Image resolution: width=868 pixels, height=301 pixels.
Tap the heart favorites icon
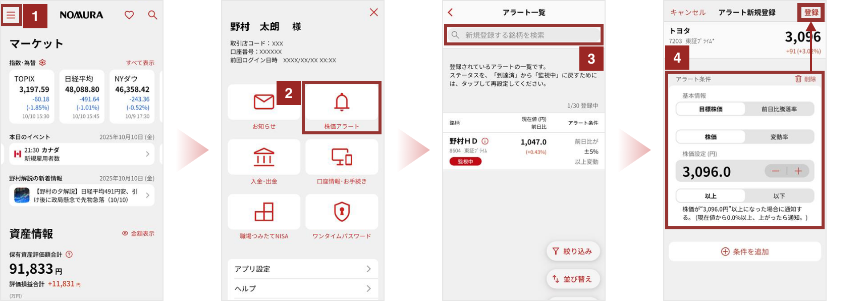(x=129, y=15)
